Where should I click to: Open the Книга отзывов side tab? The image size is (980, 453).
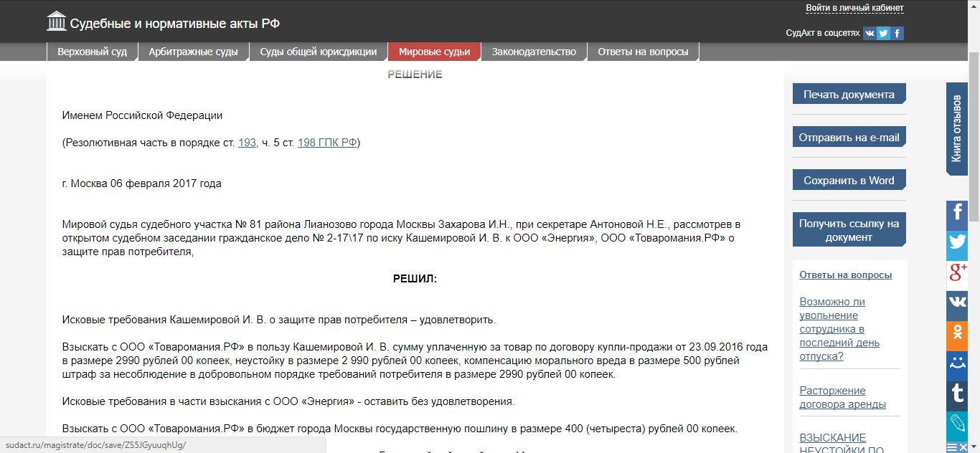956,128
